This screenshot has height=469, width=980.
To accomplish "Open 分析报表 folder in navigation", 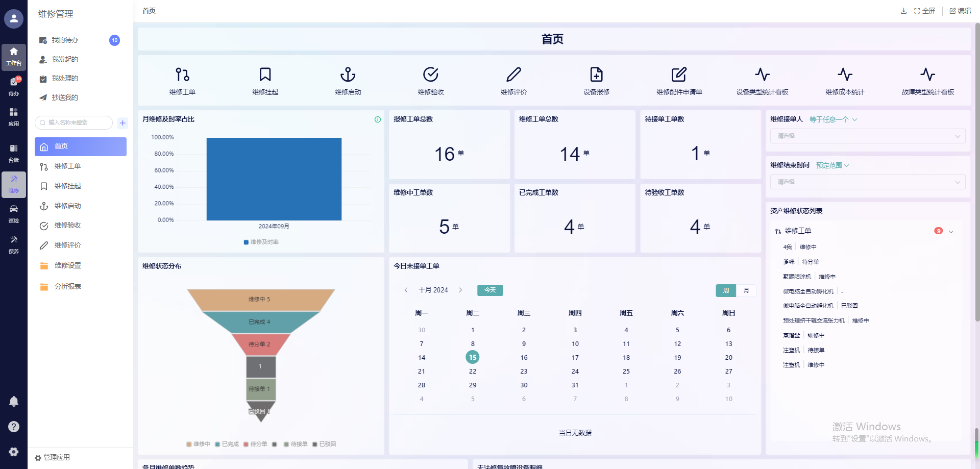I will 68,287.
